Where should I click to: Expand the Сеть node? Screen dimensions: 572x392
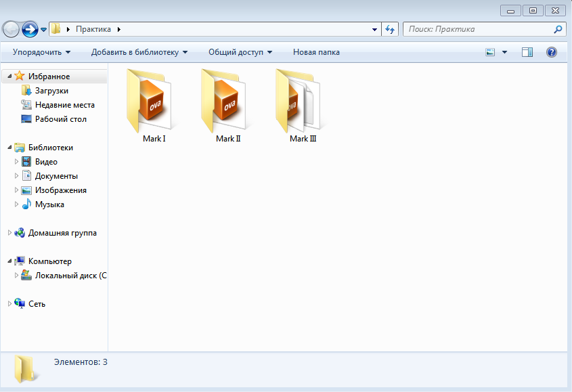click(x=10, y=304)
